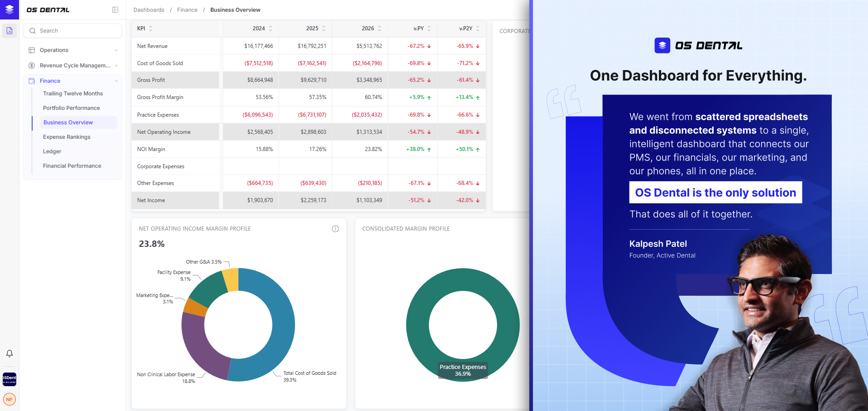
Task: Focus the Search input field
Action: [73, 31]
